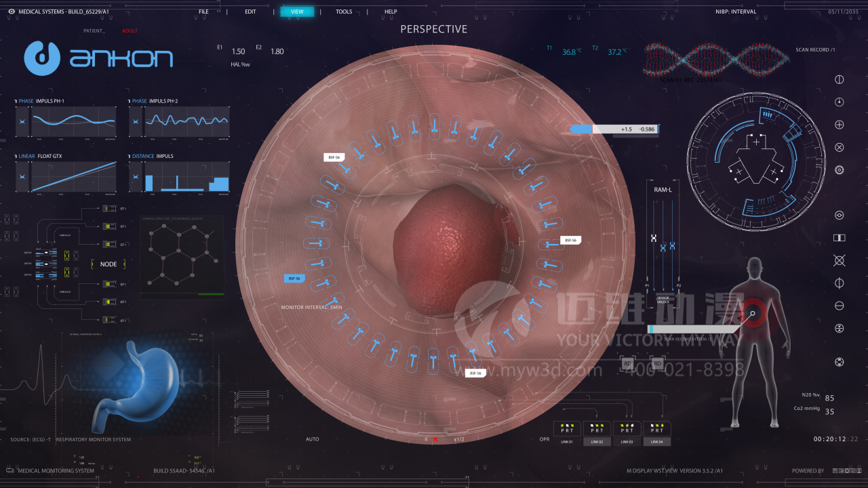
Task: Click the plus-circle icon in right sidebar
Action: click(839, 125)
